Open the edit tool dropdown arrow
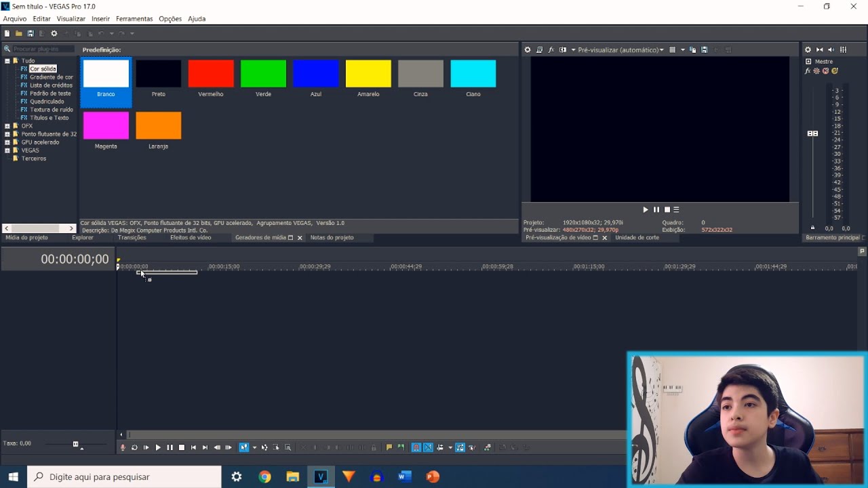The width and height of the screenshot is (868, 488). click(254, 447)
